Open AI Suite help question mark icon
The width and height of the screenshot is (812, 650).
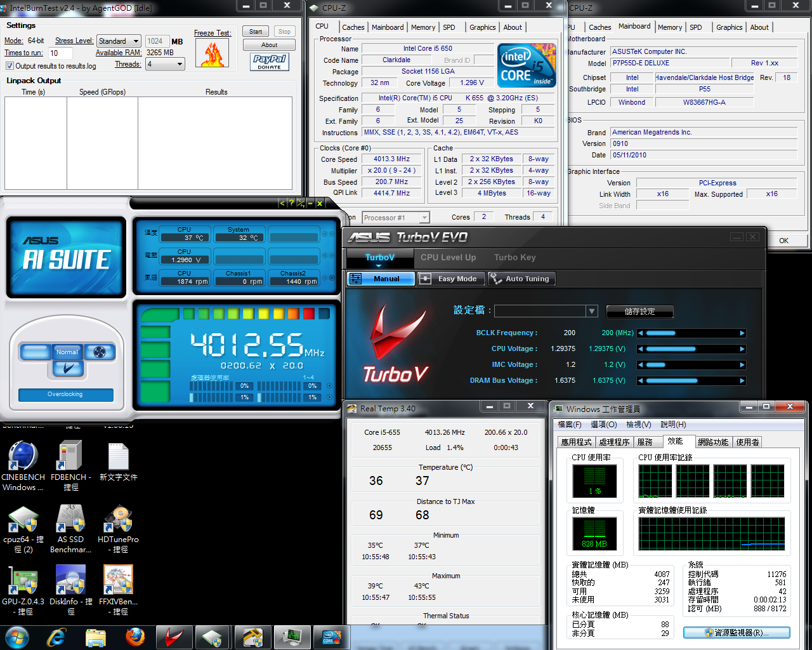(291, 203)
